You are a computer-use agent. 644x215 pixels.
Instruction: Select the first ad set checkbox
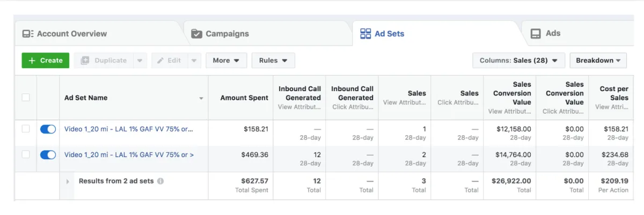26,129
